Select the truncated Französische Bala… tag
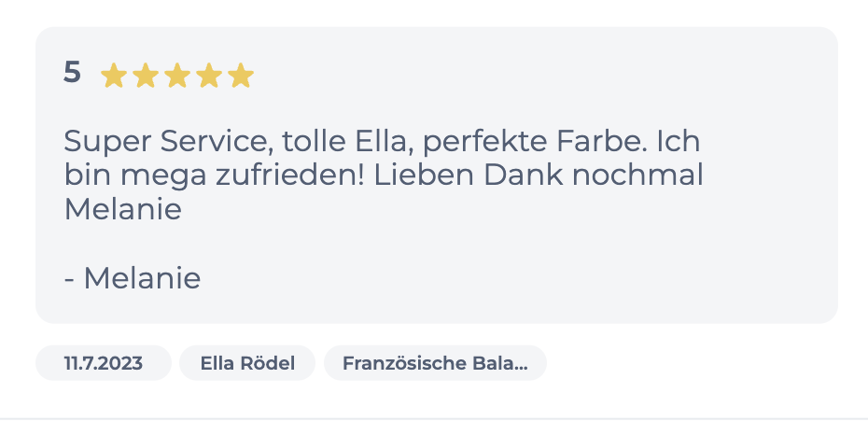The width and height of the screenshot is (868, 435). tap(435, 363)
